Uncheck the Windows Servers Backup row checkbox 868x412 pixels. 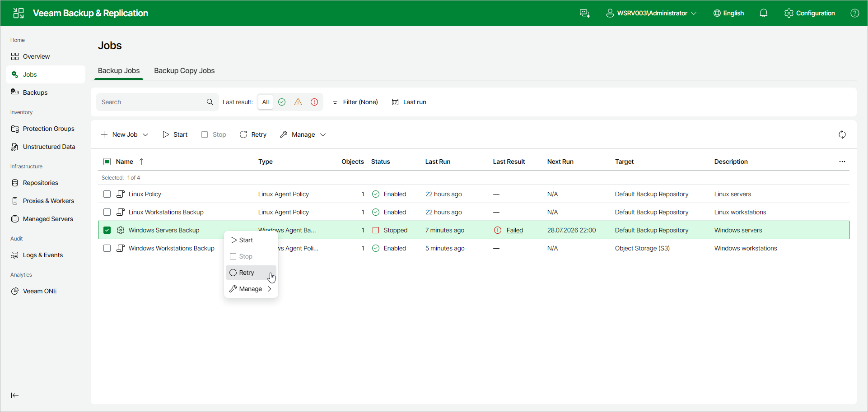coord(107,230)
